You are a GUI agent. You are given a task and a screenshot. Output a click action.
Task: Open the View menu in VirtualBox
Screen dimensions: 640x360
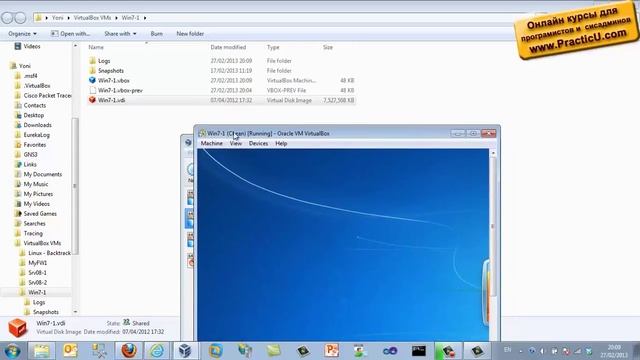click(x=236, y=144)
